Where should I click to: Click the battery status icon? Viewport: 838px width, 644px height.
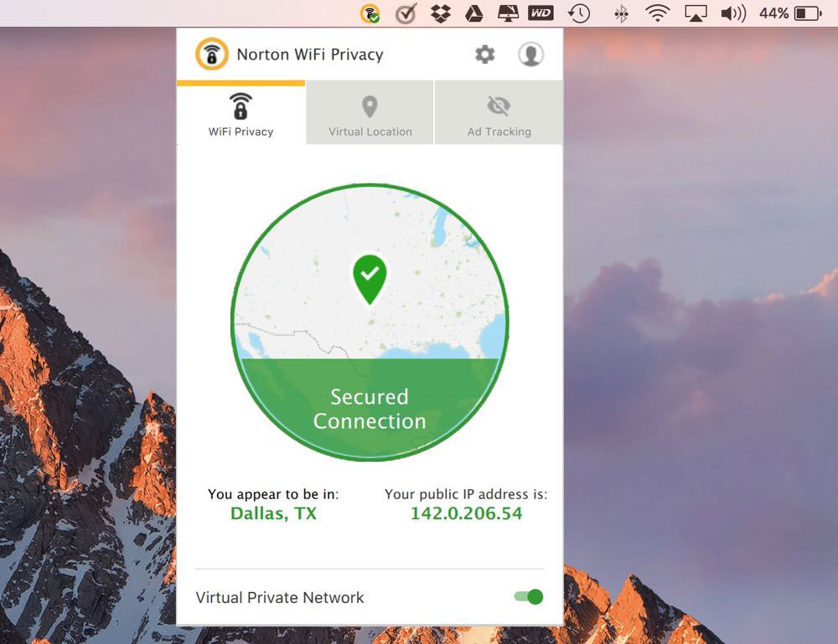[808, 13]
